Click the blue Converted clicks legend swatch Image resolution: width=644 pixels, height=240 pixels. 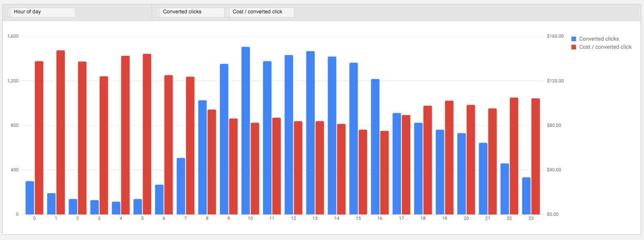pyautogui.click(x=574, y=39)
